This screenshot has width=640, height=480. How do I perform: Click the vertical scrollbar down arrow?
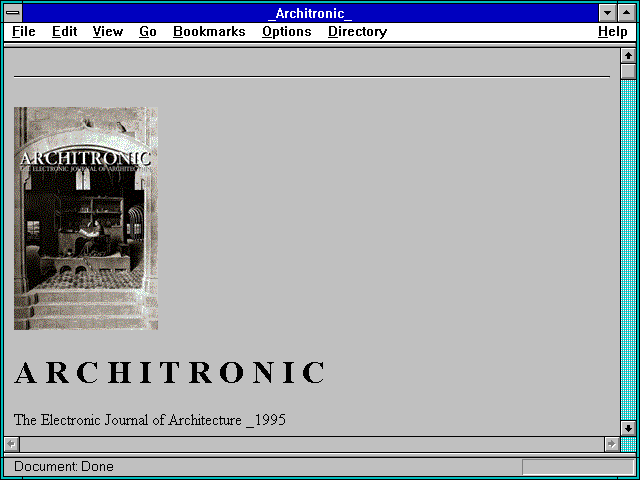click(x=628, y=428)
